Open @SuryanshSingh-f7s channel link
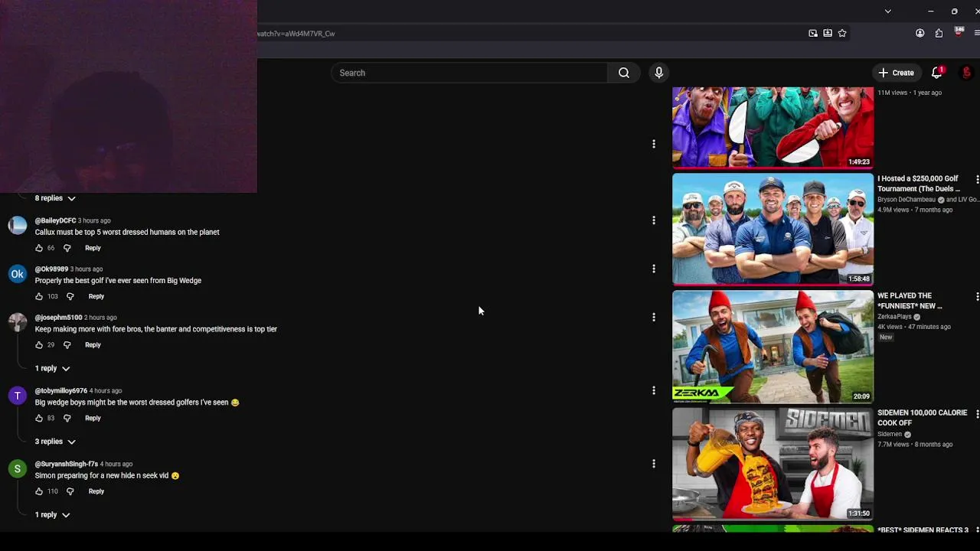 point(67,464)
